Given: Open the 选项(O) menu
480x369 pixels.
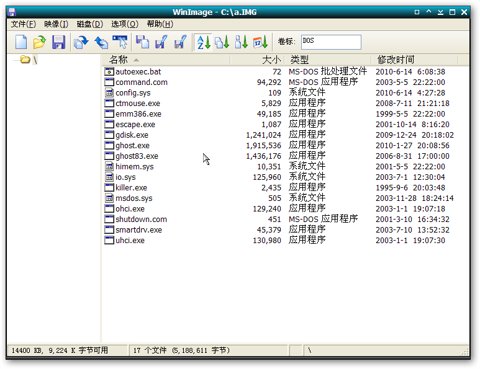Looking at the screenshot, I should (125, 24).
